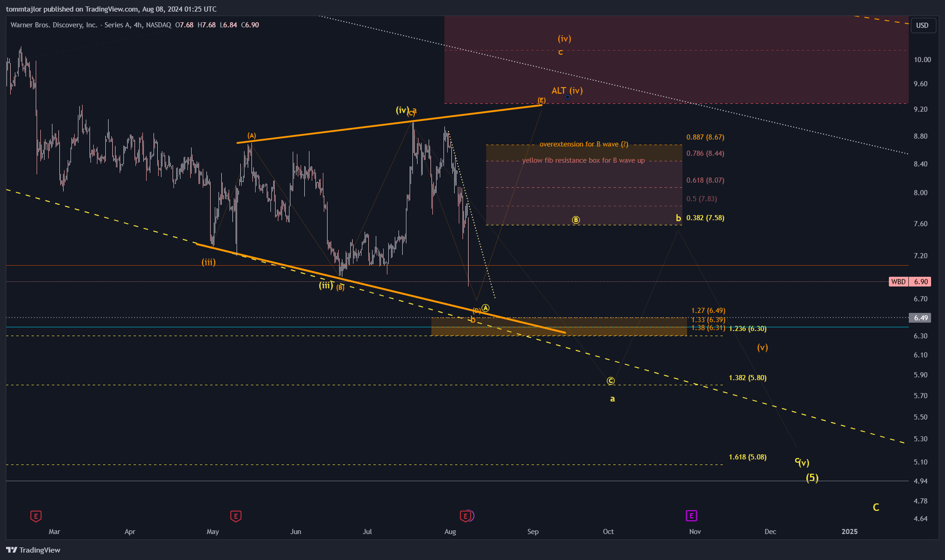Select the 1.236 (6.30) extension label
The width and height of the screenshot is (945, 560).
tap(747, 329)
